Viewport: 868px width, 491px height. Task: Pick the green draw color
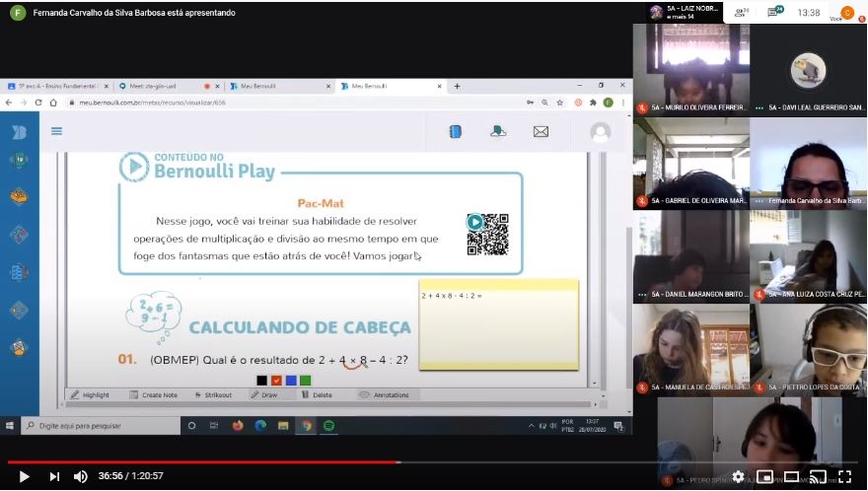click(x=305, y=381)
